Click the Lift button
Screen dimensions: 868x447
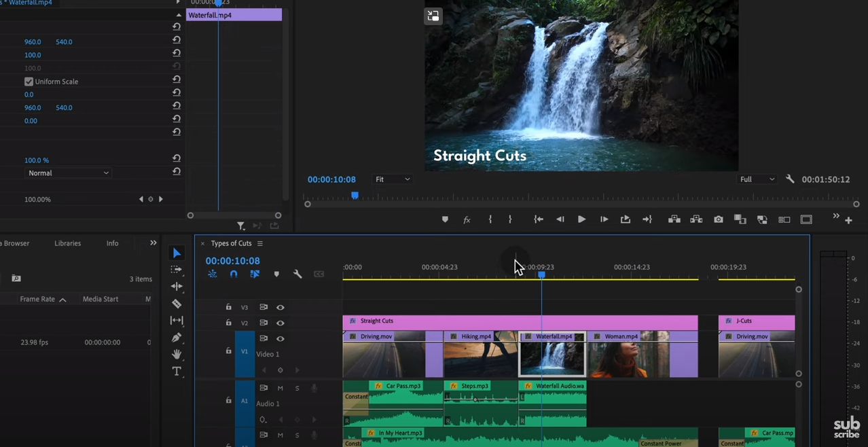674,219
